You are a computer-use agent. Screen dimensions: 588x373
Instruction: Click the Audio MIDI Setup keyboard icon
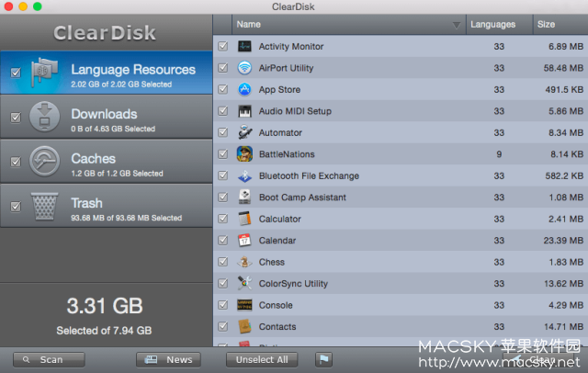[244, 111]
